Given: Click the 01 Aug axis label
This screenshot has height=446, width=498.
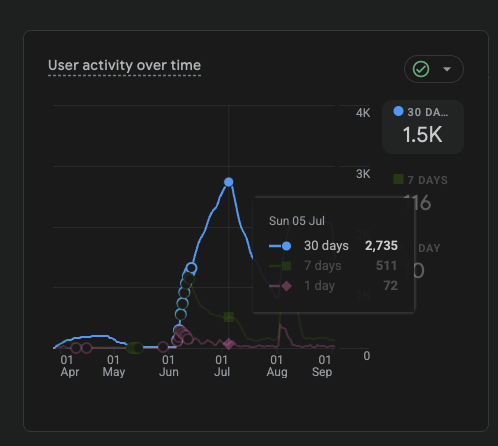Looking at the screenshot, I should [277, 366].
